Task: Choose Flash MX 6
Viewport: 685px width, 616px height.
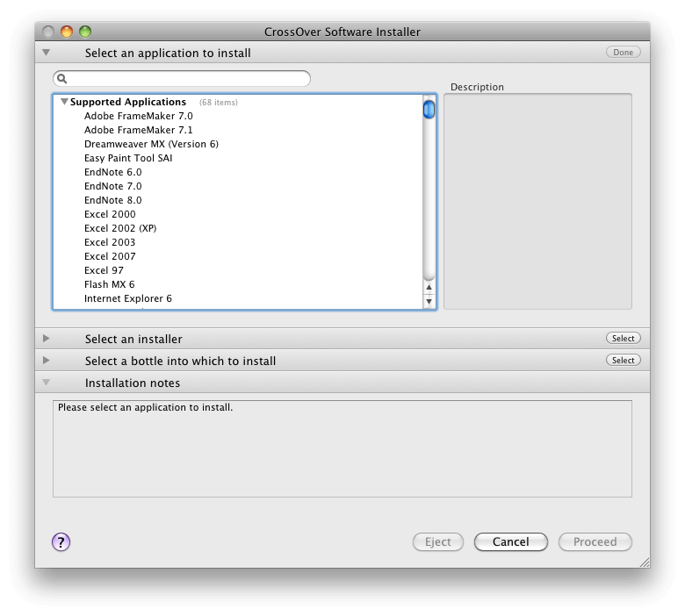Action: [109, 284]
